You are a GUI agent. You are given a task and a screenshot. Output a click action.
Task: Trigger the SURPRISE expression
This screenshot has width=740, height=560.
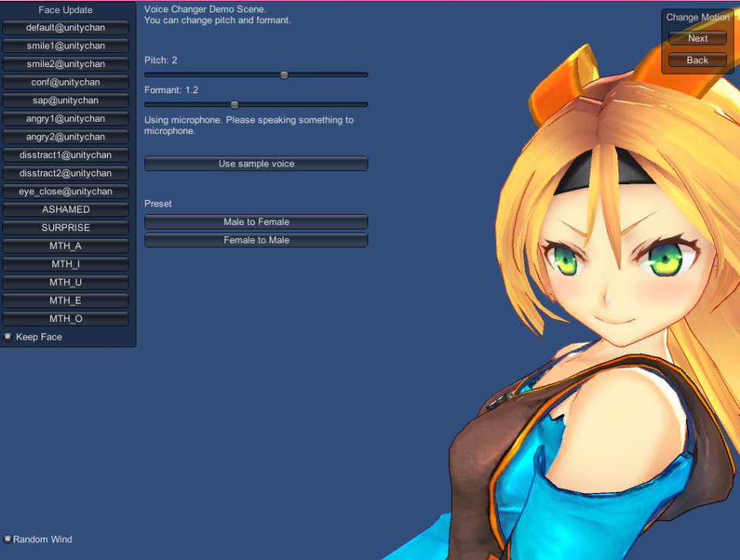(66, 227)
